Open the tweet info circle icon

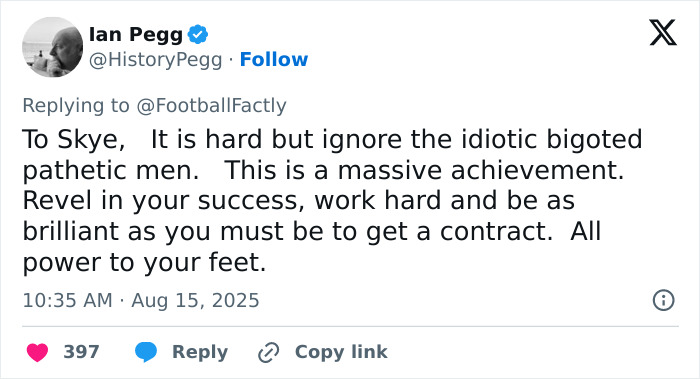[663, 300]
